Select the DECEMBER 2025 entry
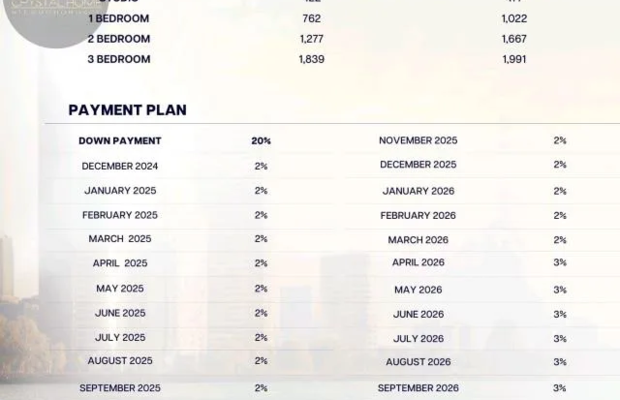This screenshot has width=620, height=400. tap(418, 164)
